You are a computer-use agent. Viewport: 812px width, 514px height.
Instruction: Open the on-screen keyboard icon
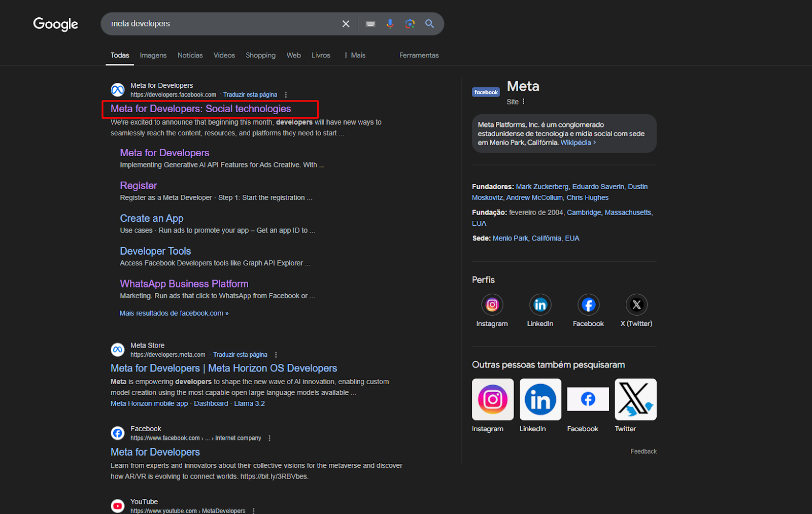370,24
